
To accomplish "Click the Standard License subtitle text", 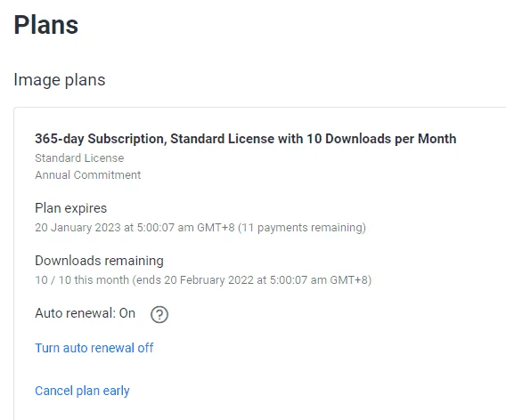I will coord(79,157).
